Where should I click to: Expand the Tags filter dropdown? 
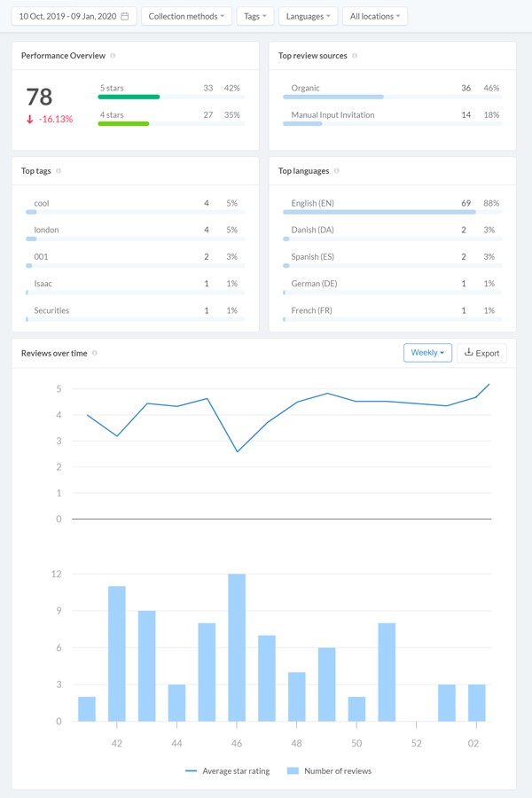coord(255,16)
